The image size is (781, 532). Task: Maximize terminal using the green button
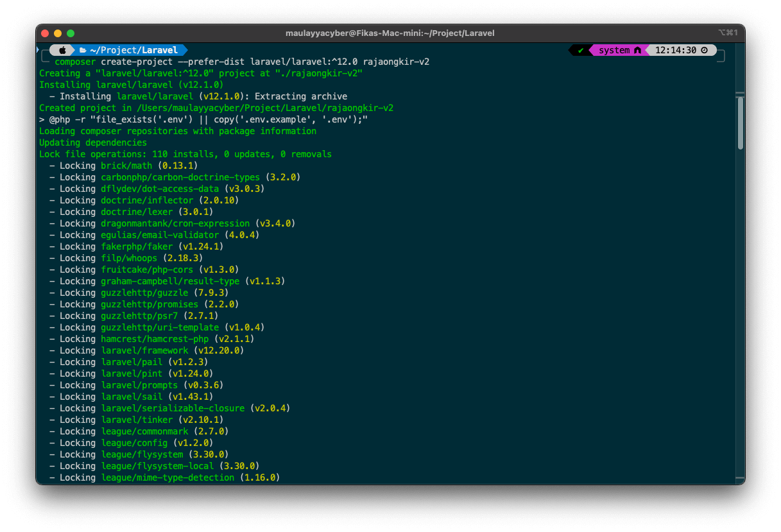71,33
